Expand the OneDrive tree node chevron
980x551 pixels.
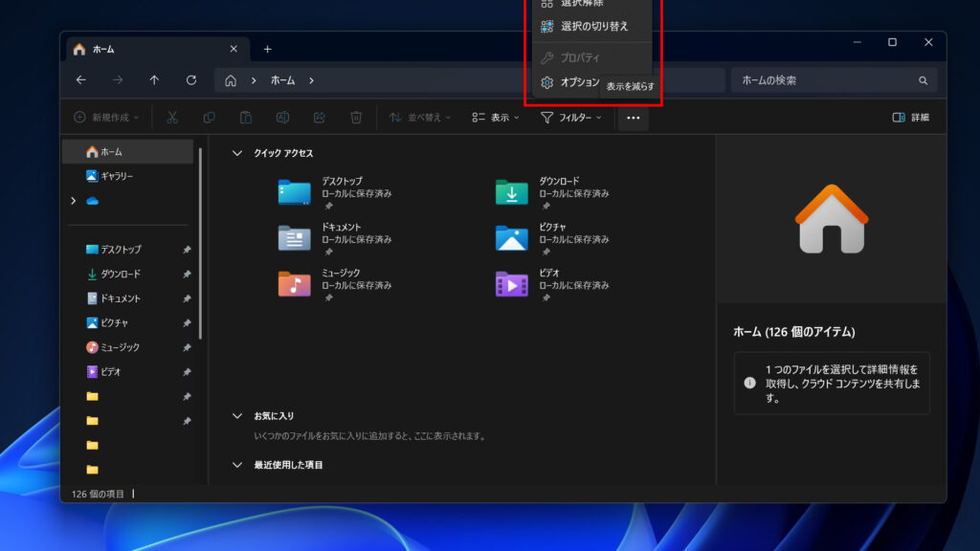[x=74, y=201]
